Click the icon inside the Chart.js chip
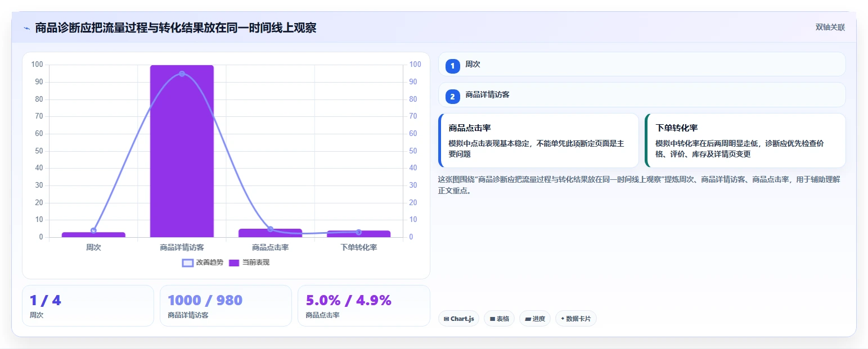This screenshot has height=349, width=868. click(x=446, y=319)
